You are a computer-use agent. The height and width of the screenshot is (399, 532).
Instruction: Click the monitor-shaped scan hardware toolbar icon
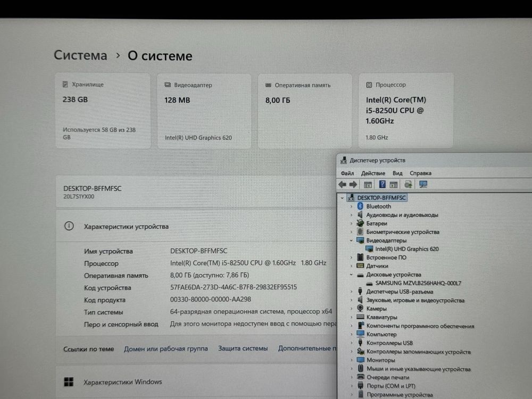pos(423,184)
